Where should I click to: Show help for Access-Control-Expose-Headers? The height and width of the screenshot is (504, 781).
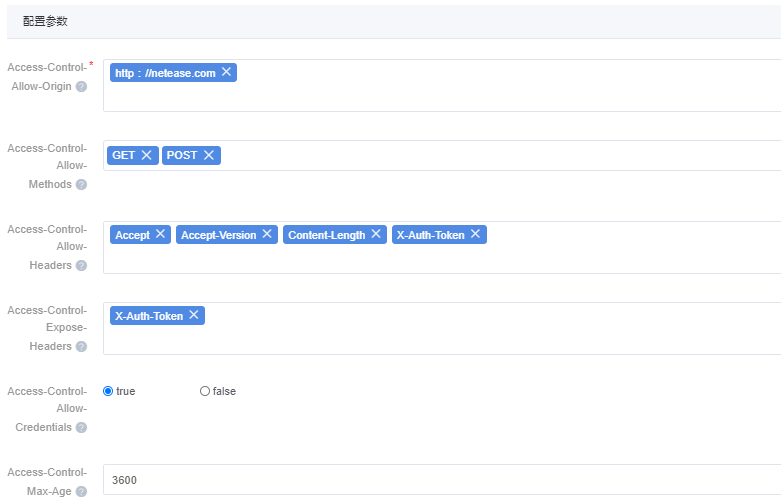click(x=81, y=347)
